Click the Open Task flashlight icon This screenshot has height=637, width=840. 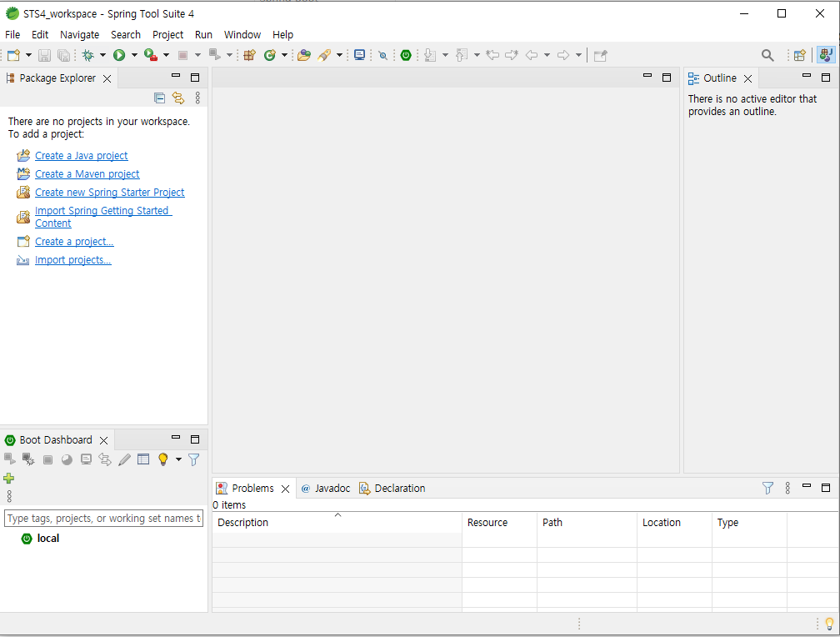click(324, 55)
